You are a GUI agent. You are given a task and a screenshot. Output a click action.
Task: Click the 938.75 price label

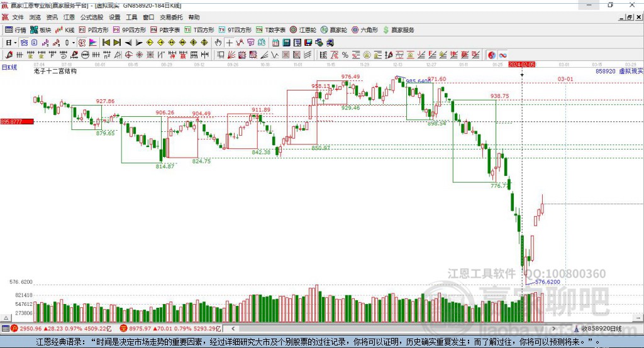tap(499, 96)
